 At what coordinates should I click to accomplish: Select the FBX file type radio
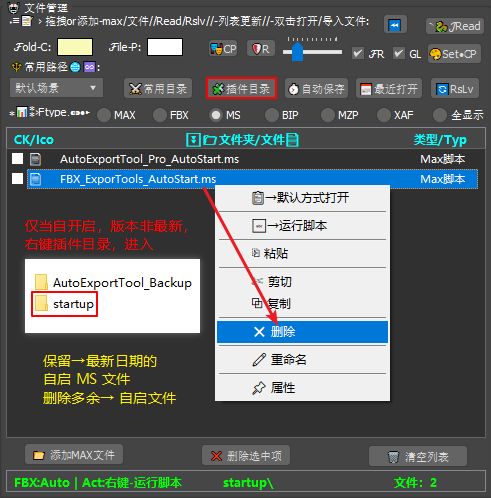point(160,115)
